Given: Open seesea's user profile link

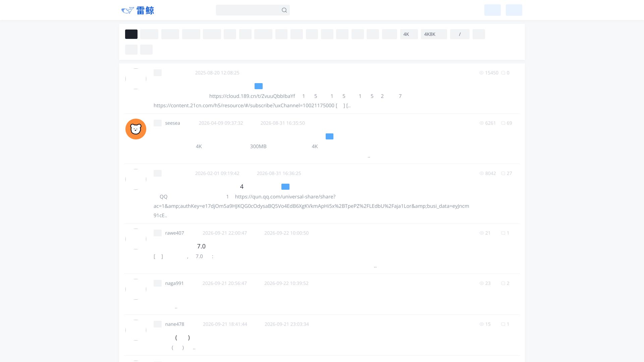Looking at the screenshot, I should pyautogui.click(x=172, y=123).
